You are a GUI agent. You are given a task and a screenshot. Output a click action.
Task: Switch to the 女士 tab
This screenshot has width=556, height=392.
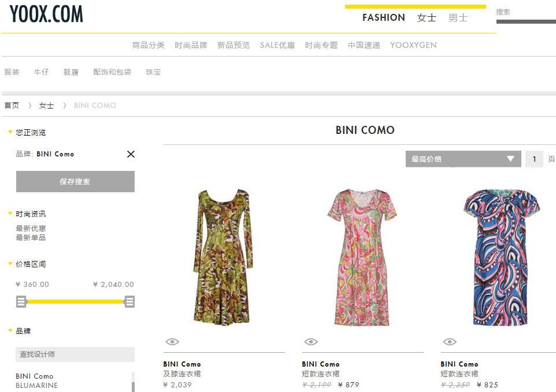click(427, 18)
